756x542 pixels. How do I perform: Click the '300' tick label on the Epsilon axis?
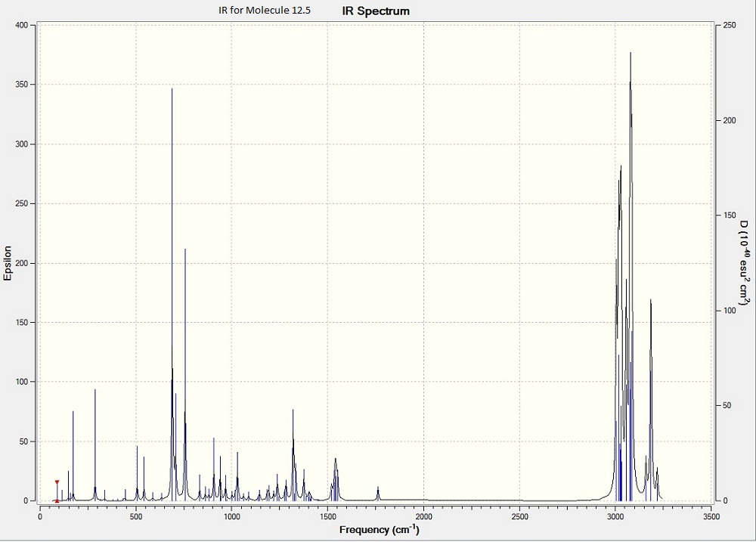(22, 144)
